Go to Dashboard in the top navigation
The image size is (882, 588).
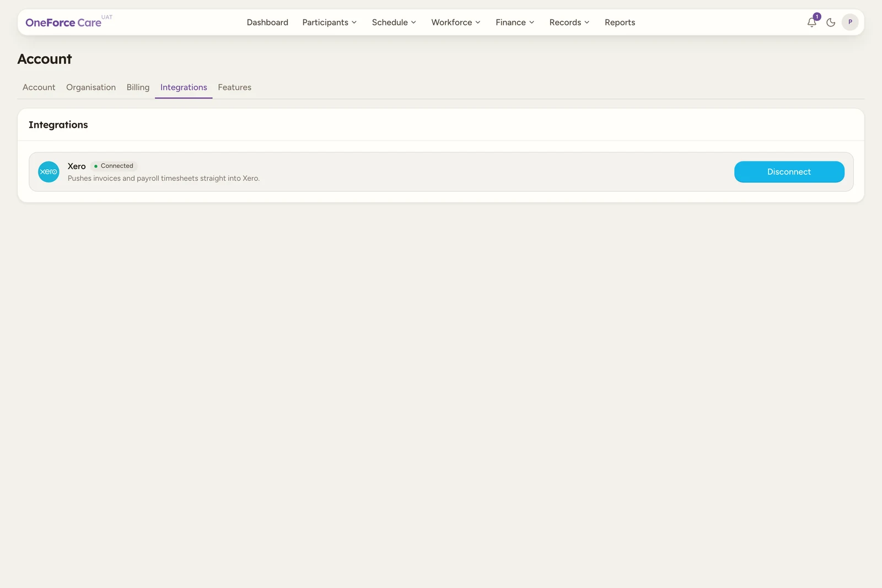[267, 23]
